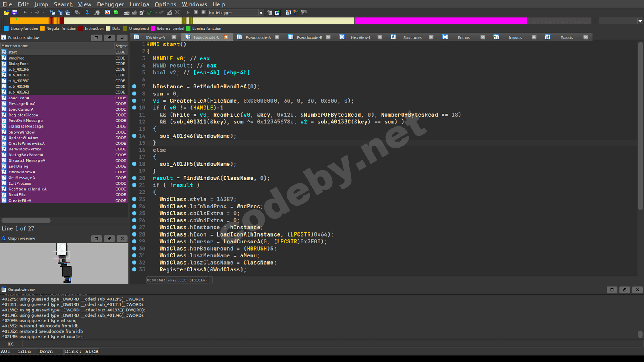
Task: Click the Graph overview title icon
Action: click(4, 238)
